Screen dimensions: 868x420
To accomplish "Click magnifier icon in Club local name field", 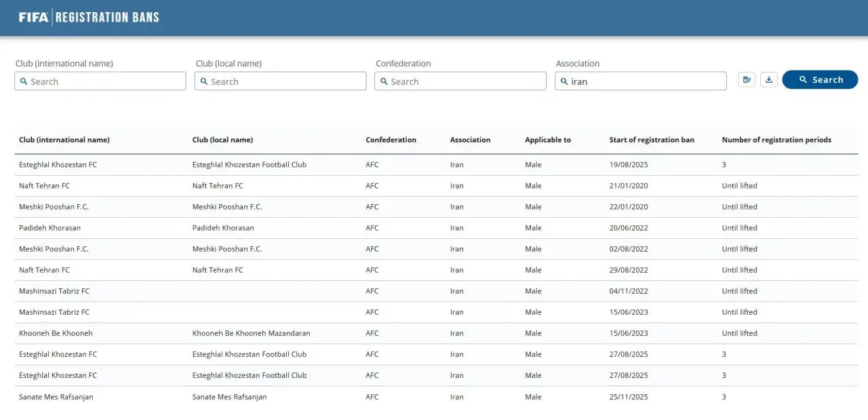I will (x=203, y=81).
